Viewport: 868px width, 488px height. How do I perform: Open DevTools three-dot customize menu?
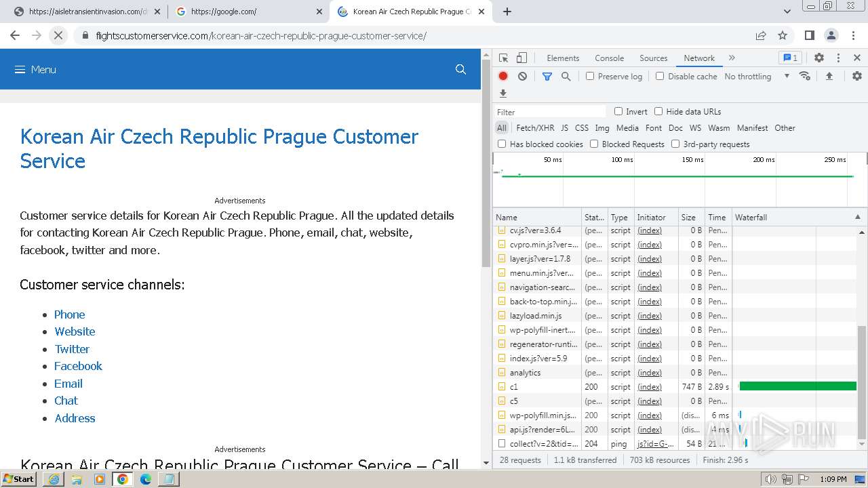(x=838, y=58)
